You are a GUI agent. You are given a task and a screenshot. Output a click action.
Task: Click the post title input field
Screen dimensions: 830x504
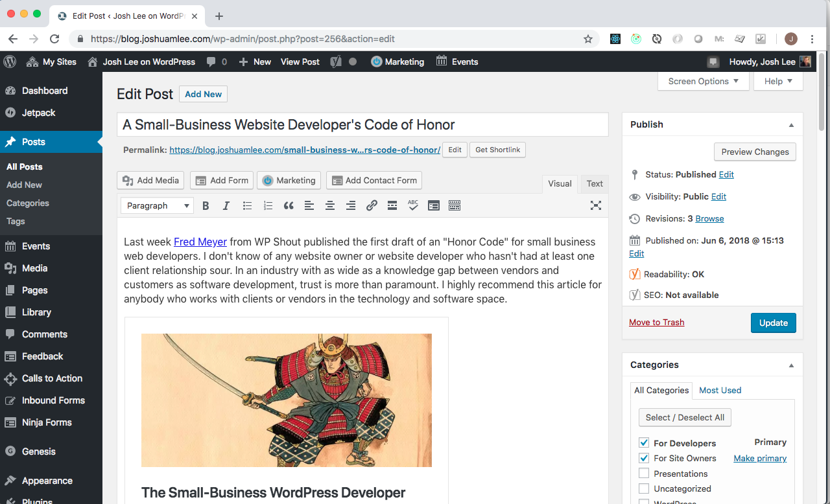click(x=362, y=124)
